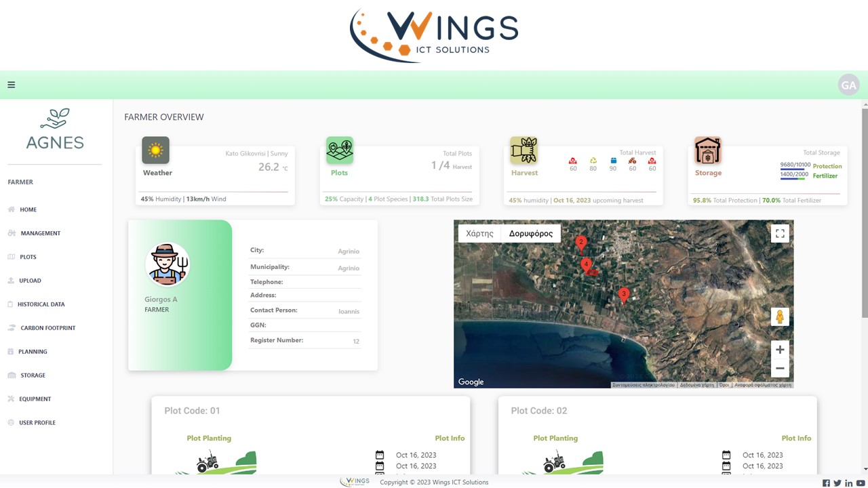This screenshot has height=488, width=868.
Task: Click the FARMER OVERVIEW heading
Action: (x=164, y=117)
